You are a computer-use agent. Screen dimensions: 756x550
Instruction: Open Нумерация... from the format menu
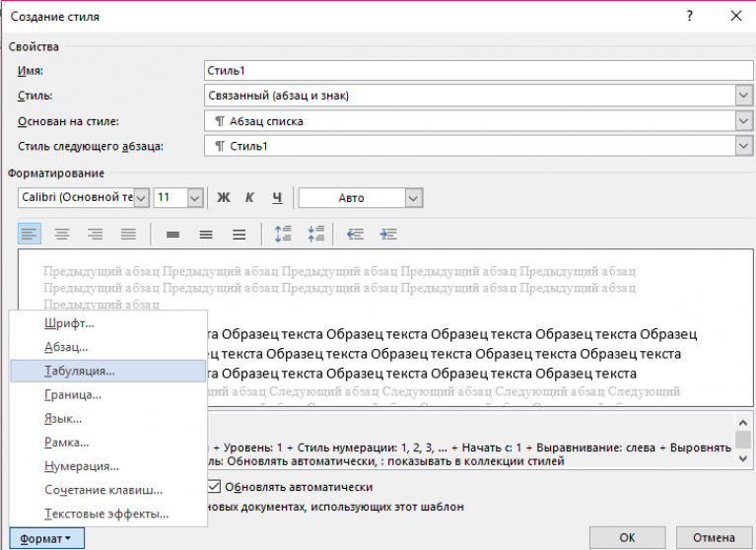coord(82,466)
